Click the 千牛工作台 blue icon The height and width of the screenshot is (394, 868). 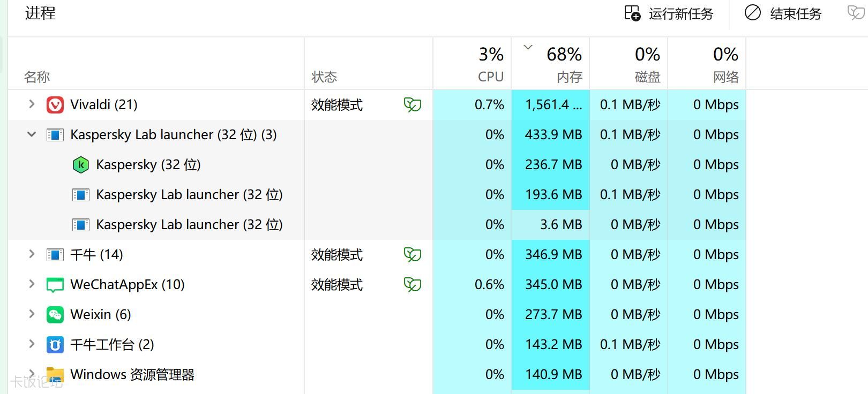55,345
